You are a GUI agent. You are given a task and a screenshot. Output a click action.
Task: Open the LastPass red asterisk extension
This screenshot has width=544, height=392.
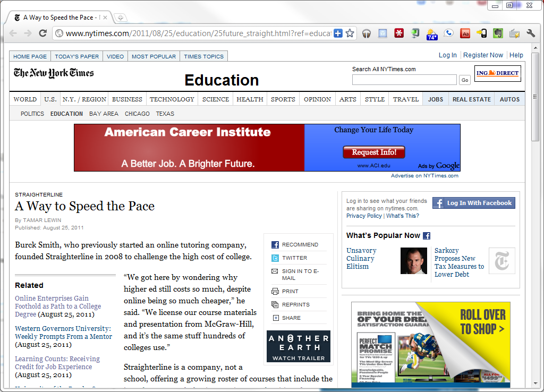[399, 33]
